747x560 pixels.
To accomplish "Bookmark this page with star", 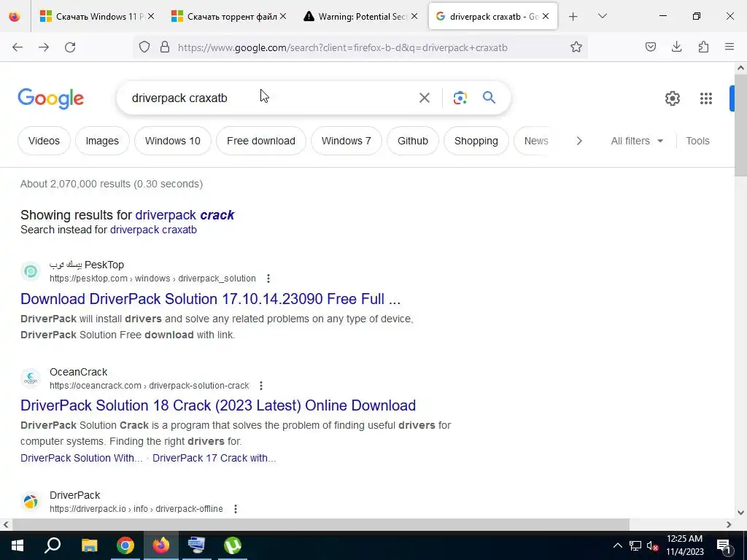I will pos(576,47).
